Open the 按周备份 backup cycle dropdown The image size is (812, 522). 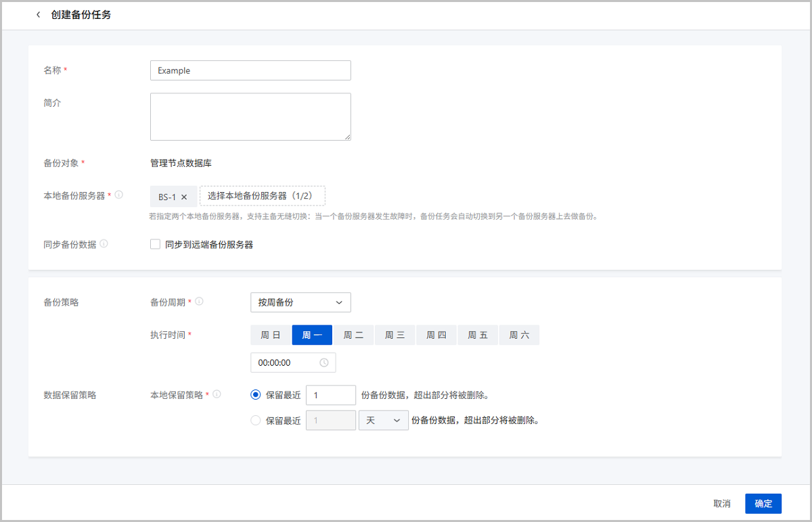300,302
